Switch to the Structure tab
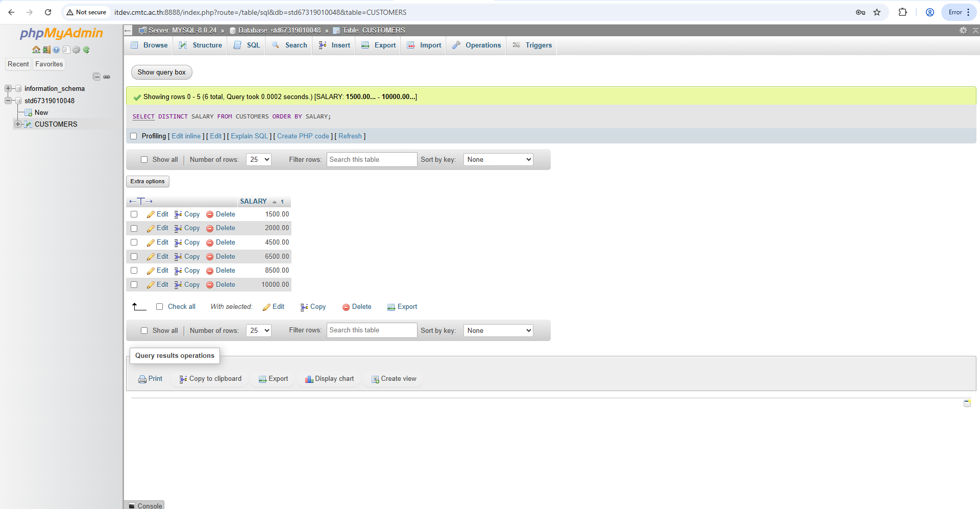980x509 pixels. (x=201, y=45)
